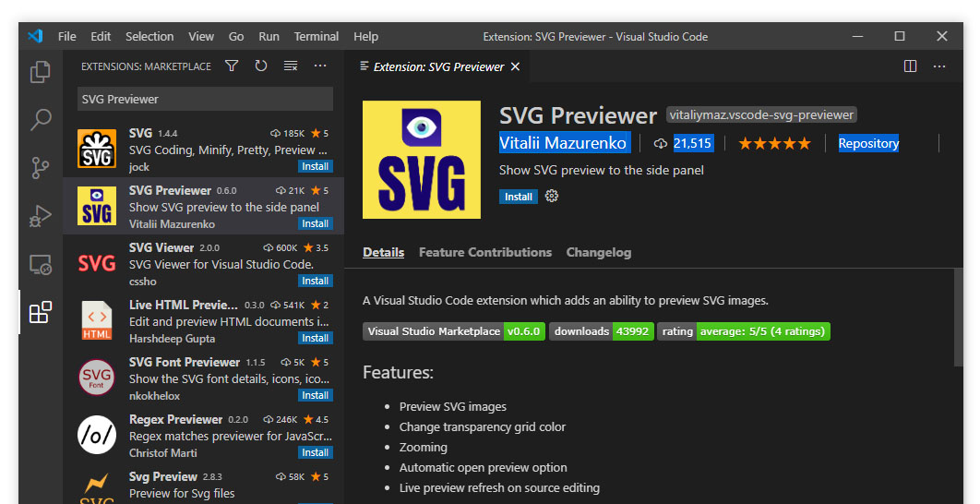Select the SVG Font Previewer list entry title

tap(185, 362)
